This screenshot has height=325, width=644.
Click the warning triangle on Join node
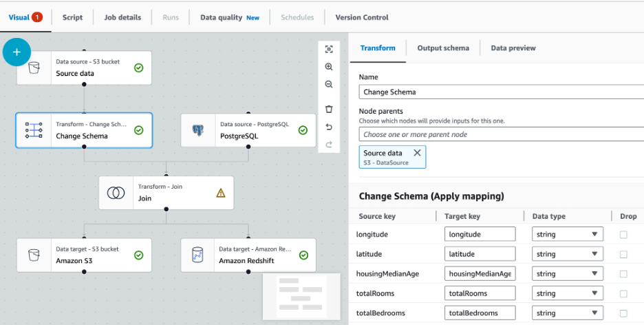click(221, 193)
